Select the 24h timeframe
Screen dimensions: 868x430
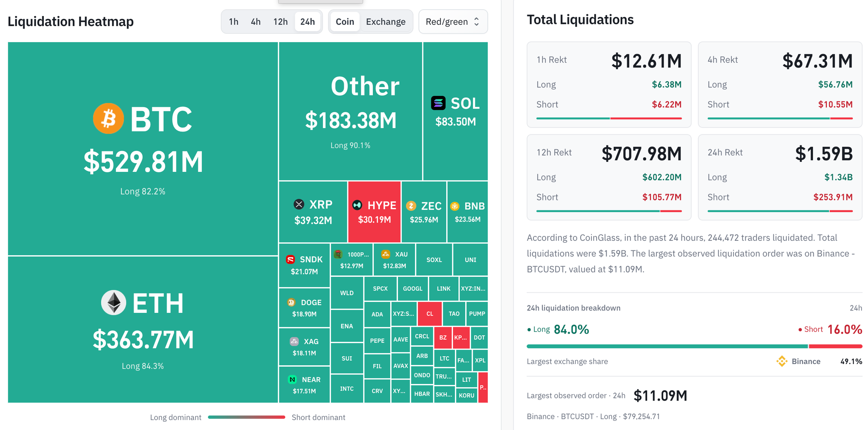[x=307, y=22]
